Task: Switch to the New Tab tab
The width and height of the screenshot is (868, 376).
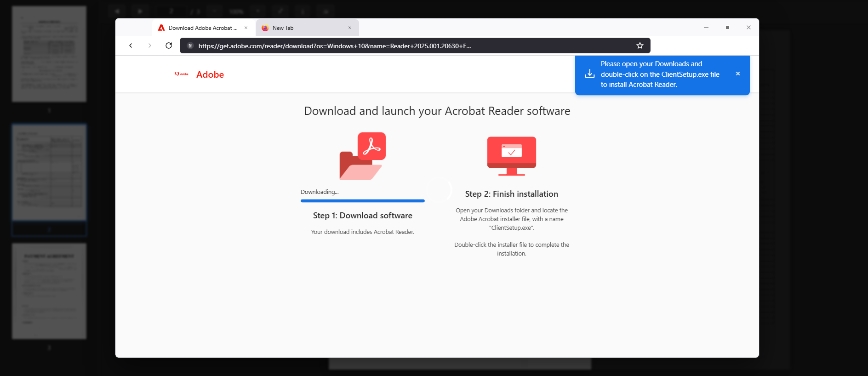Action: click(x=308, y=28)
